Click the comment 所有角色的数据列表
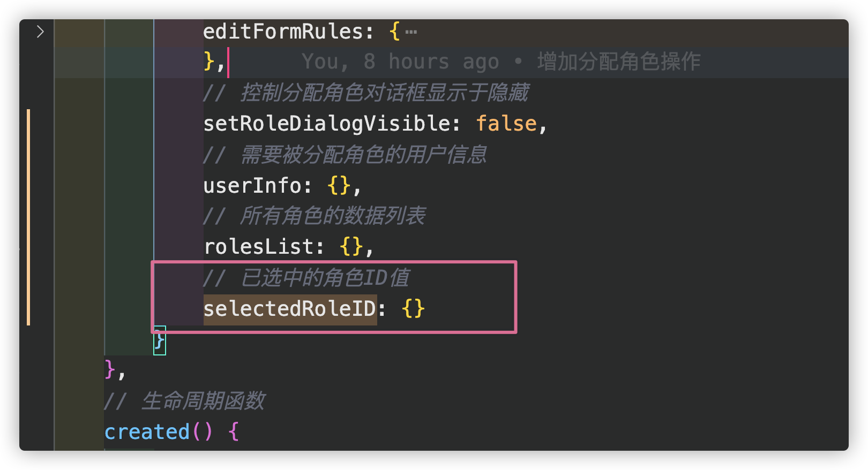The width and height of the screenshot is (868, 470). pos(332,216)
